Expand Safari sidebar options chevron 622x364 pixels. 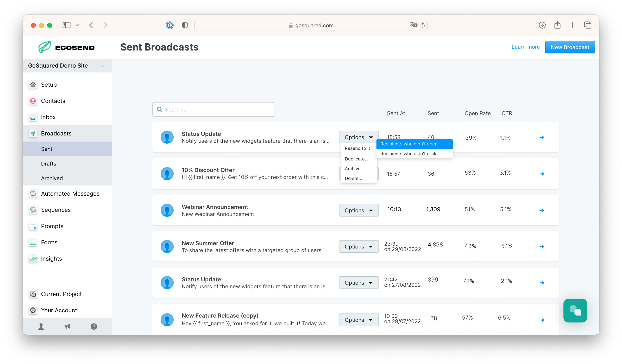click(77, 25)
